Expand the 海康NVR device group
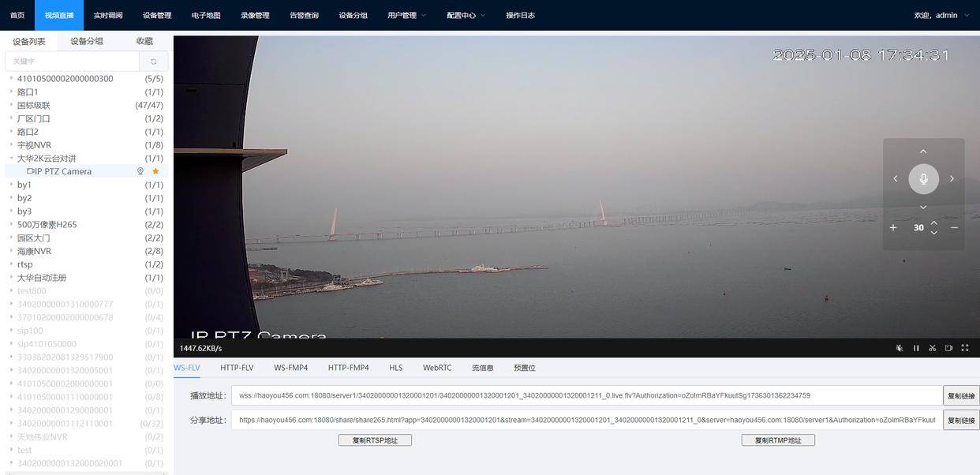This screenshot has width=980, height=475. click(x=10, y=249)
